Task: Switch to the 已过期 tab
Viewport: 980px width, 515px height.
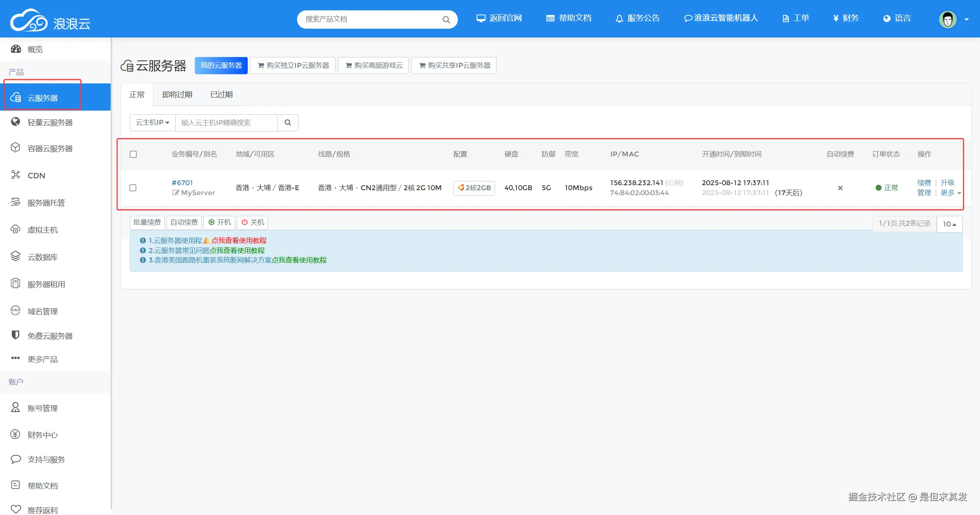Action: tap(221, 95)
